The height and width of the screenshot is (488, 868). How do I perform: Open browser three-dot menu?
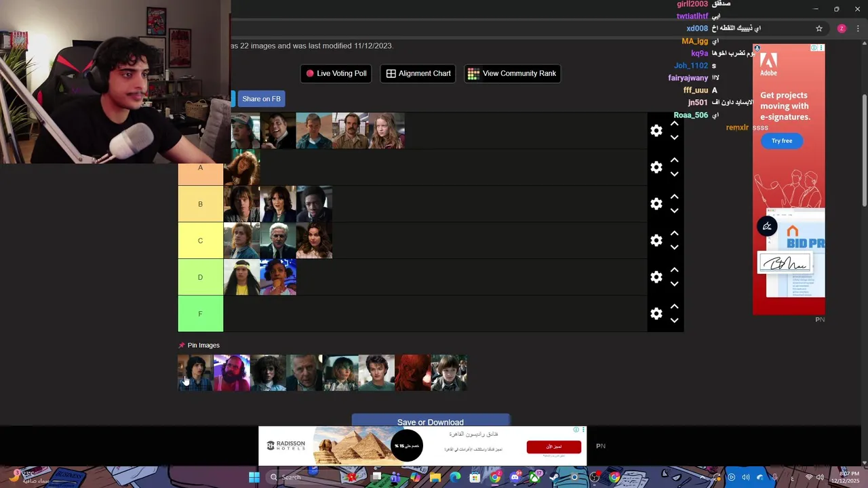pos(858,28)
